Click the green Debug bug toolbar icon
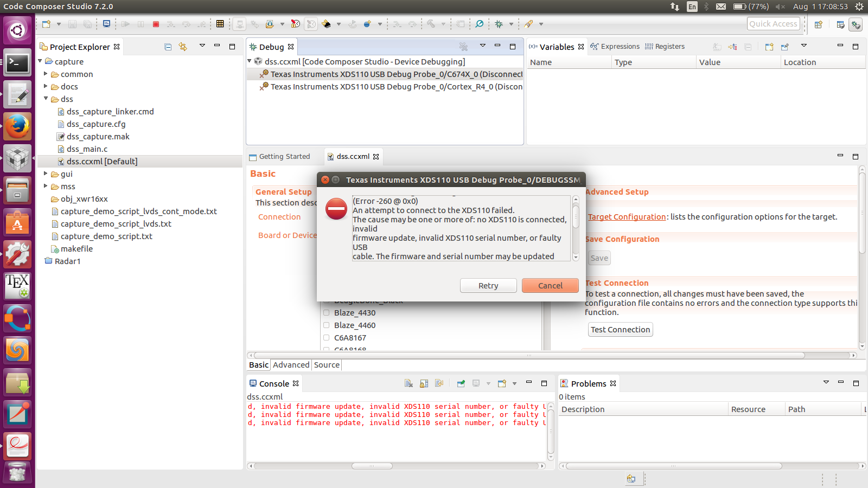This screenshot has width=868, height=488. (499, 24)
